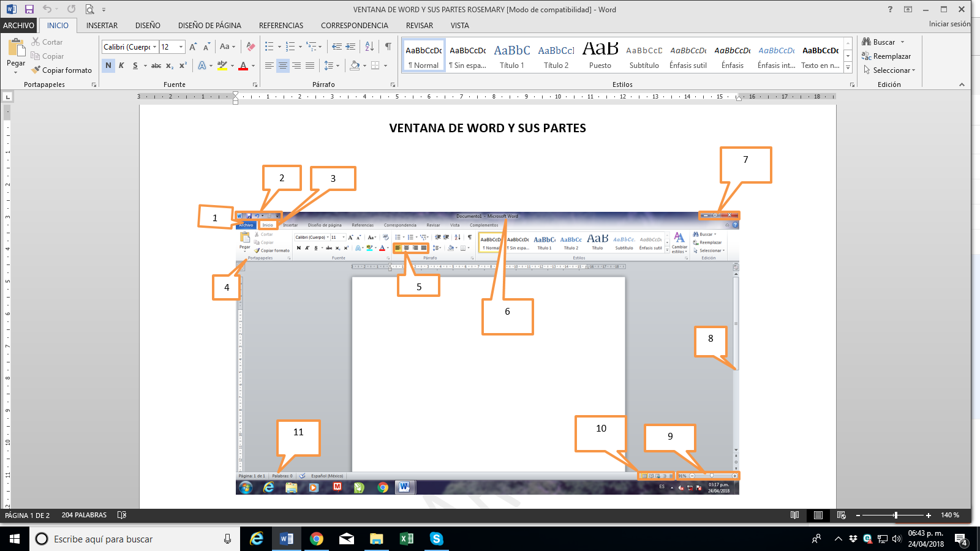Image resolution: width=980 pixels, height=551 pixels.
Task: Click the zoom slider at 140%
Action: (897, 515)
